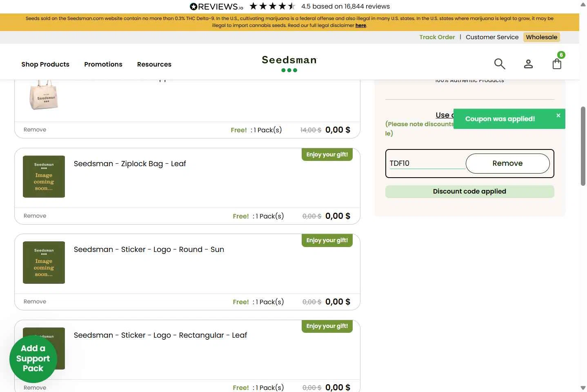587x392 pixels.
Task: Click the scrollbar down arrow
Action: [x=583, y=388]
